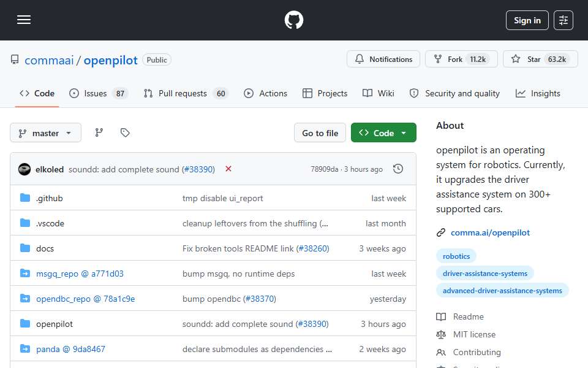This screenshot has width=588, height=368.
Task: Click the panda submodule folder icon
Action: 25,349
